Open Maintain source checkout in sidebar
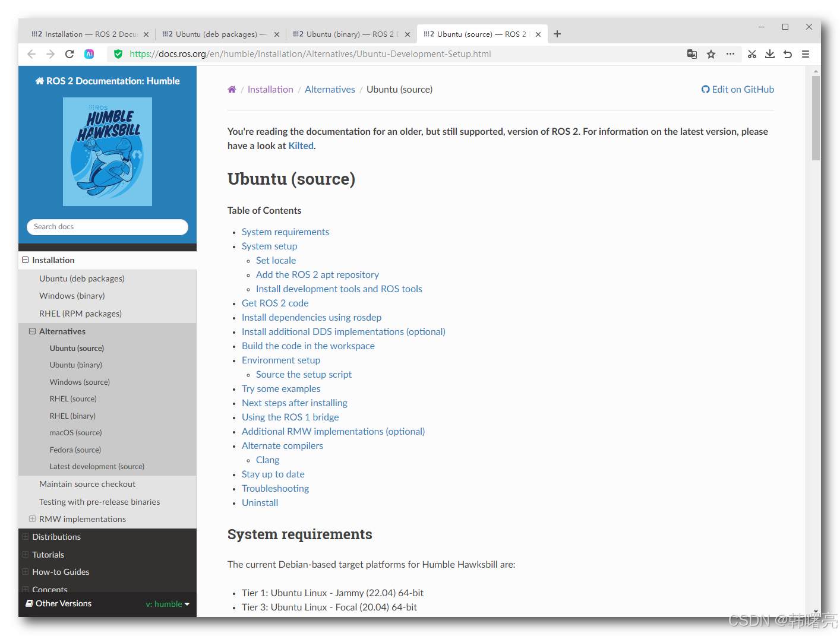Screen dimensions: 840x636 (87, 484)
